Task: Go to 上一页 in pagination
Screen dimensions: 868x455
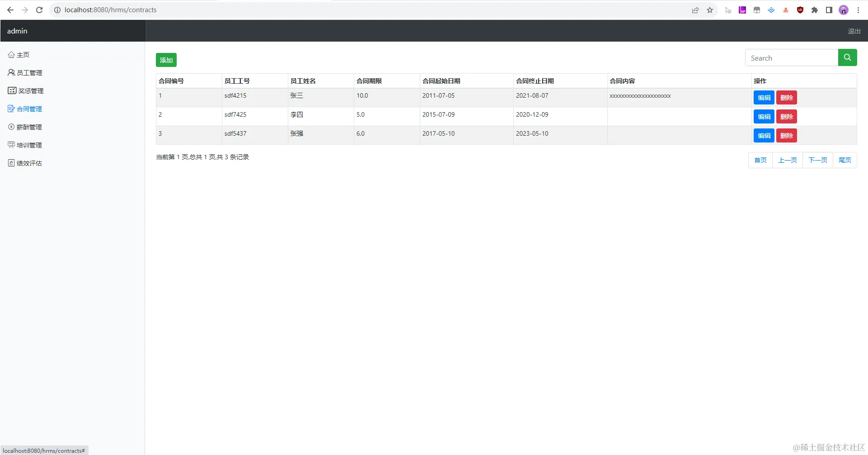Action: click(788, 160)
